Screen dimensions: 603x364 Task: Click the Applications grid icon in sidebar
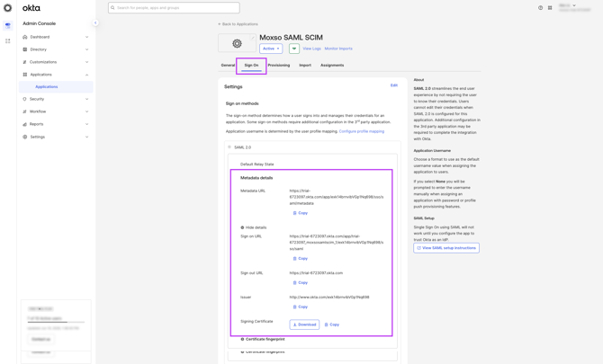pyautogui.click(x=25, y=75)
